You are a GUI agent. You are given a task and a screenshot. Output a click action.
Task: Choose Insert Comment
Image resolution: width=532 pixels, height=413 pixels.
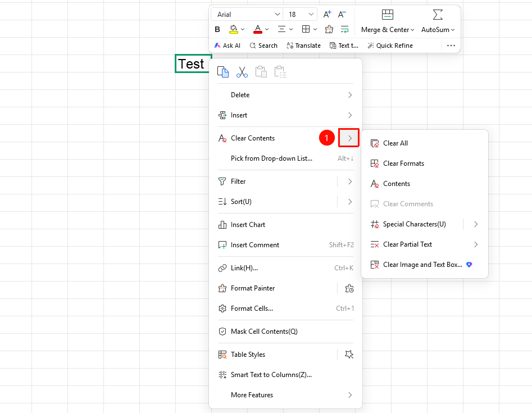pyautogui.click(x=286, y=245)
